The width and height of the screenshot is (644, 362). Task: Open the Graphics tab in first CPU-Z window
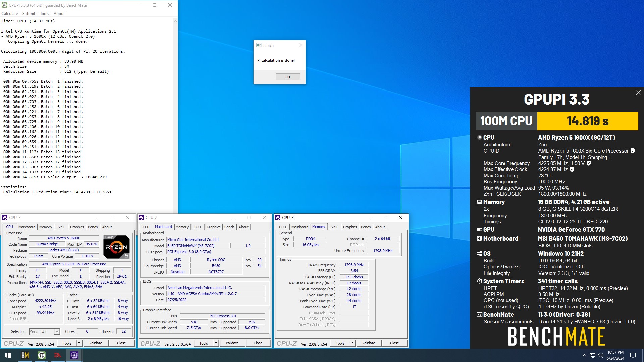coord(77,227)
